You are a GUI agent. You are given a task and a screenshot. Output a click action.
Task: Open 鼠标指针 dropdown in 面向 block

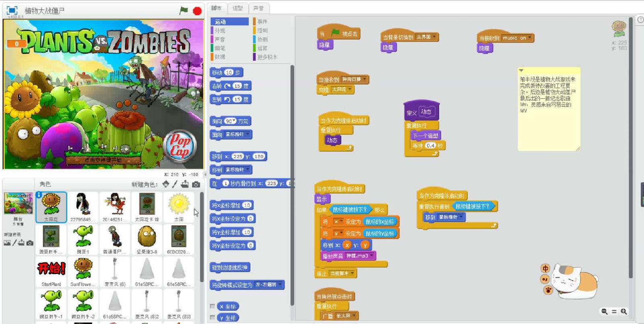tap(247, 134)
